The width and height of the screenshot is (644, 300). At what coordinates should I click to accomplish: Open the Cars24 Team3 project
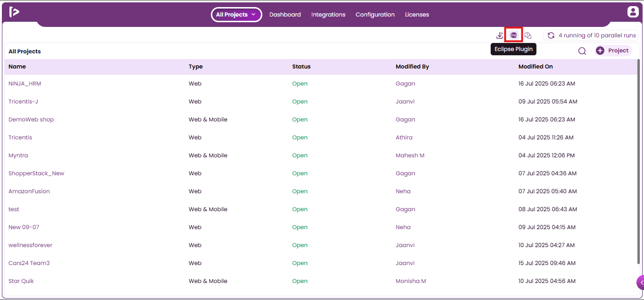point(29,263)
